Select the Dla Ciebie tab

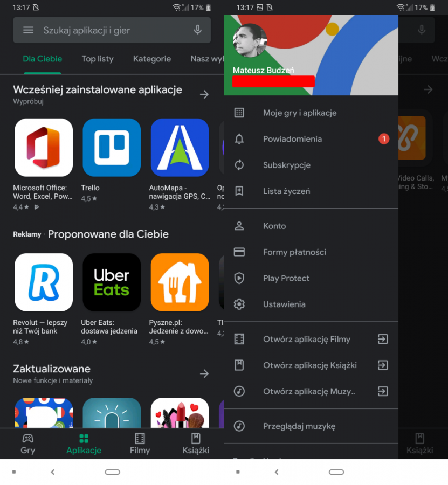[43, 59]
